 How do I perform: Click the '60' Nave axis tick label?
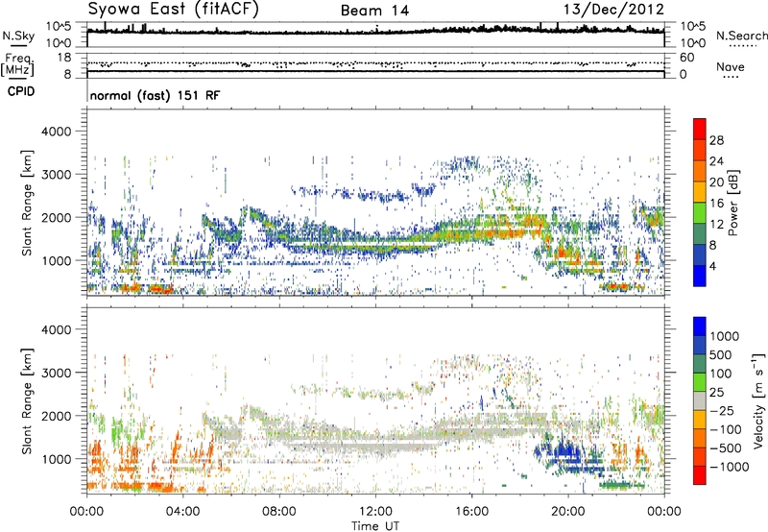coord(687,58)
